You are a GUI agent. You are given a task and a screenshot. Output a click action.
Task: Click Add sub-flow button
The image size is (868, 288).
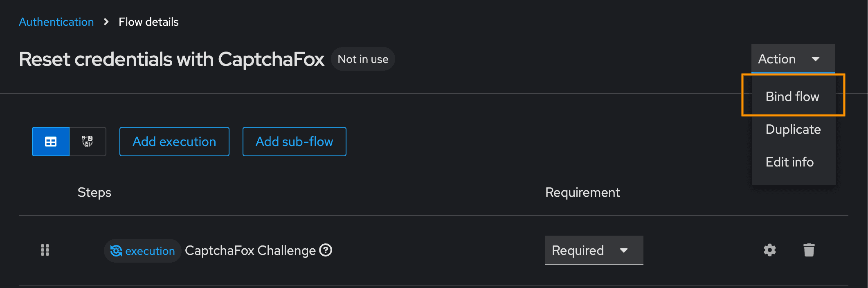[x=294, y=142]
